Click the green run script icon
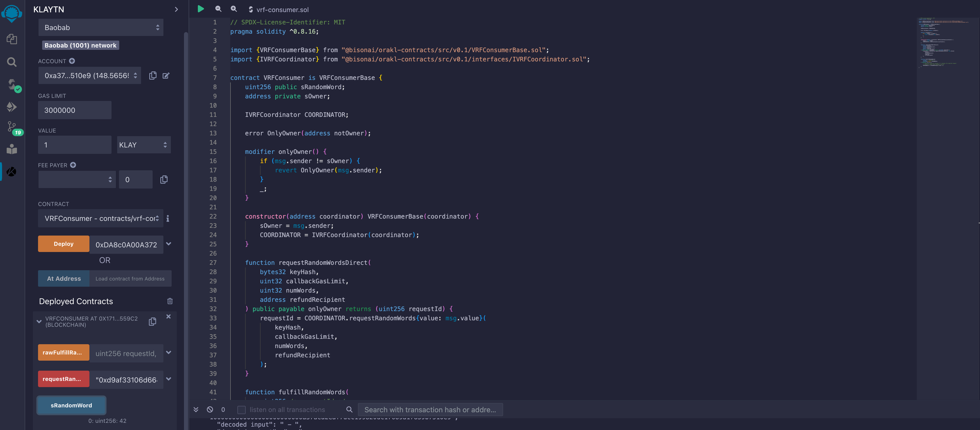980x430 pixels. pos(200,9)
